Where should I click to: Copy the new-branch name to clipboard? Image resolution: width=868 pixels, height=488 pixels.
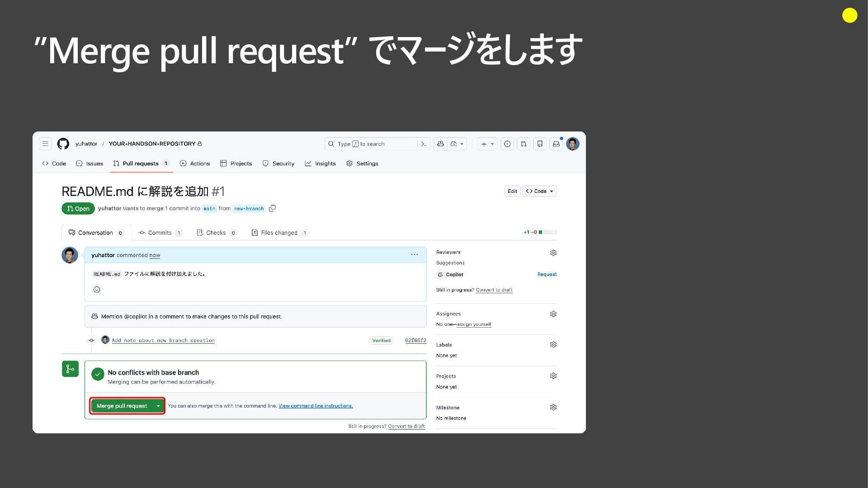272,208
